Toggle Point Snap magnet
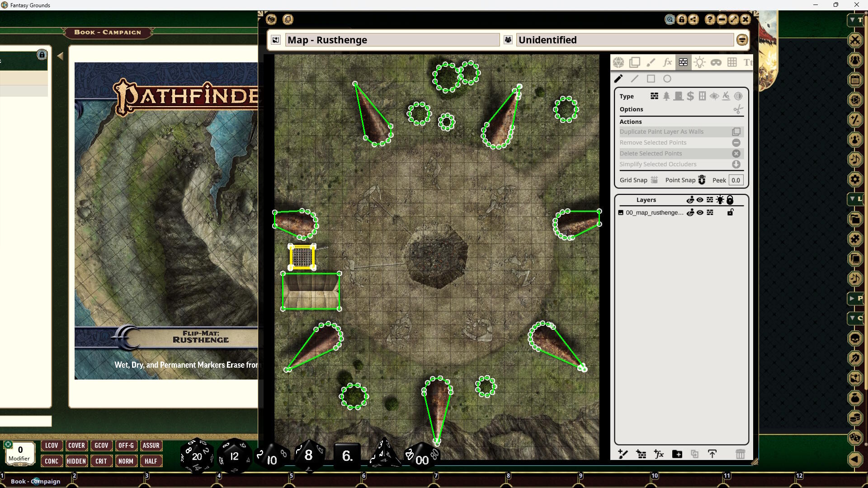Viewport: 868px width, 488px height. pyautogui.click(x=702, y=180)
